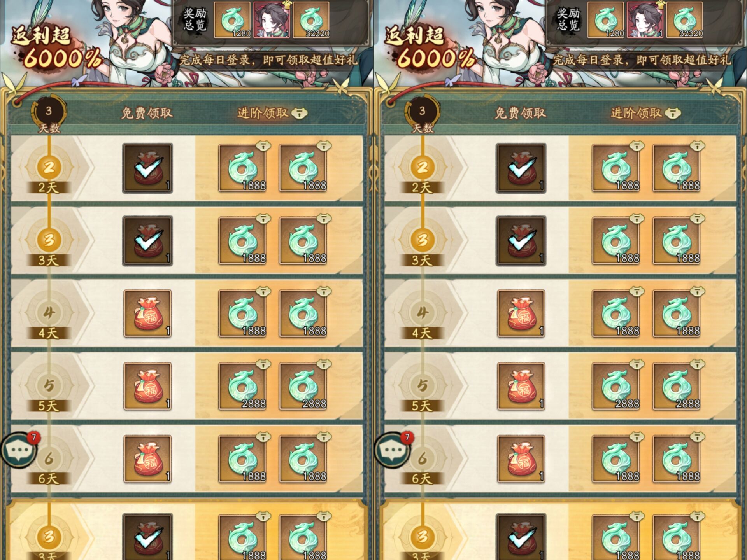Claim the 6天 lucky bag in left panel

(147, 459)
